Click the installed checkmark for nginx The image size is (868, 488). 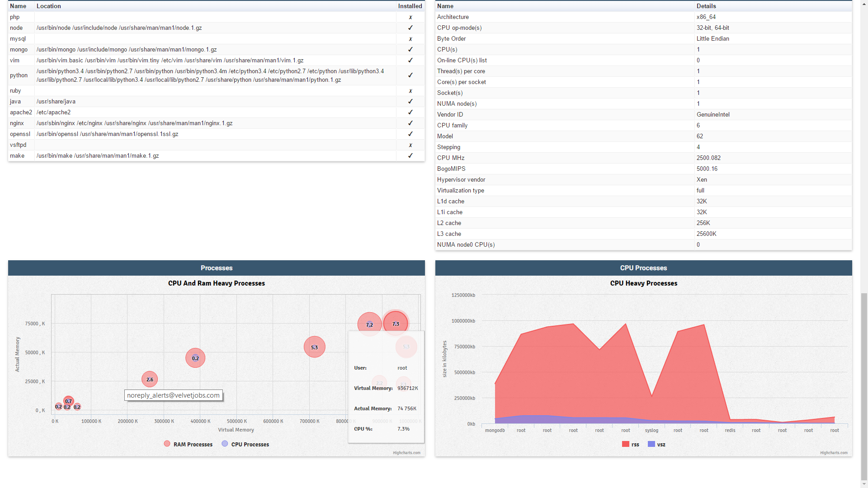[410, 123]
